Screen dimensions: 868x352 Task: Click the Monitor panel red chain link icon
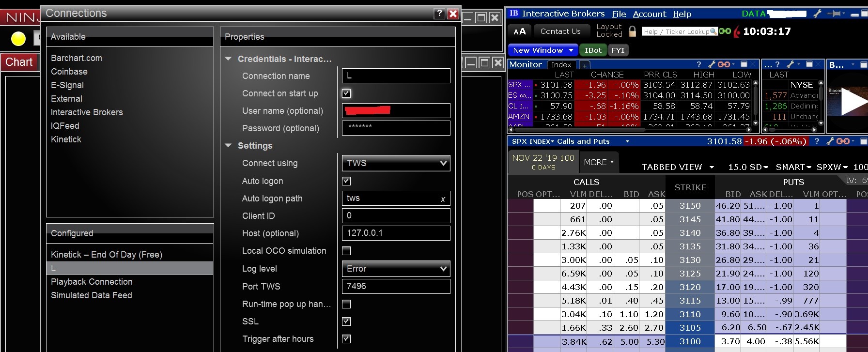[724, 64]
